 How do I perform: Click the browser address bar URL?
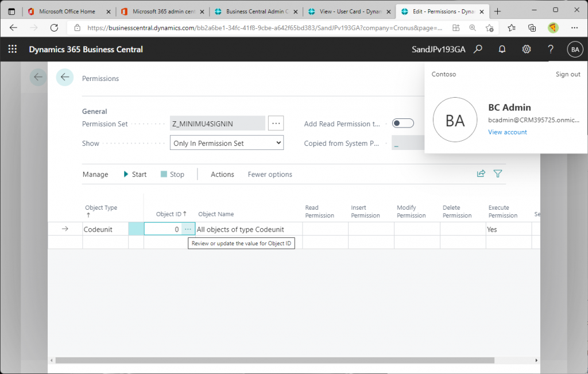tap(264, 28)
